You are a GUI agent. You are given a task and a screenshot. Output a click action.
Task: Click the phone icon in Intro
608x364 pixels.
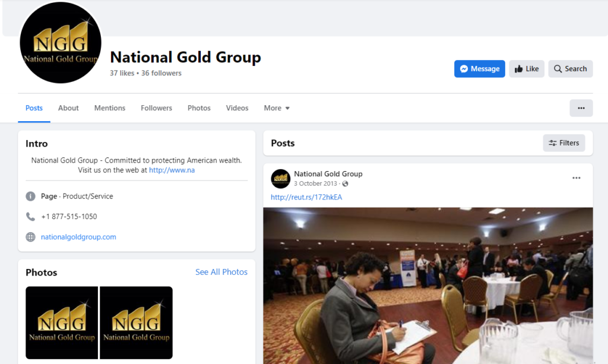click(31, 217)
